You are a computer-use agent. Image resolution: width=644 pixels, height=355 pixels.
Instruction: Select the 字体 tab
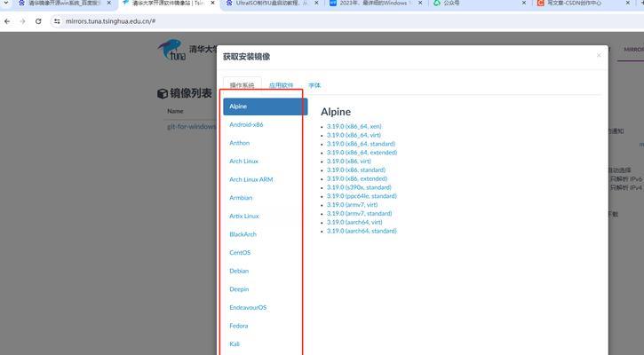pos(314,85)
